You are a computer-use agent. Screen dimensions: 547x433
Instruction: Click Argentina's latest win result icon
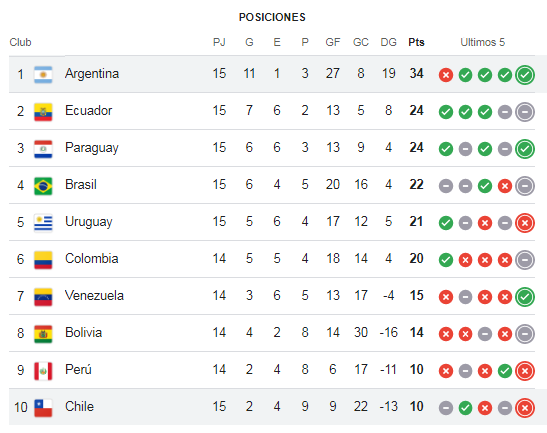point(525,75)
